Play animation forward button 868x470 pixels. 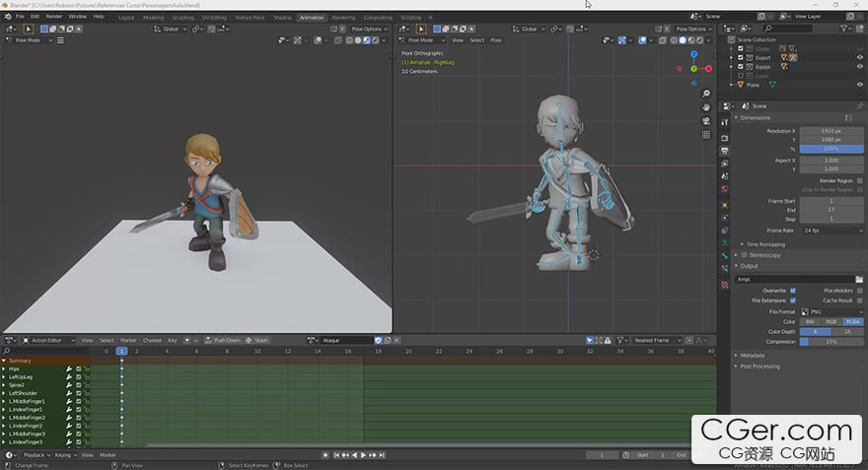coord(363,455)
